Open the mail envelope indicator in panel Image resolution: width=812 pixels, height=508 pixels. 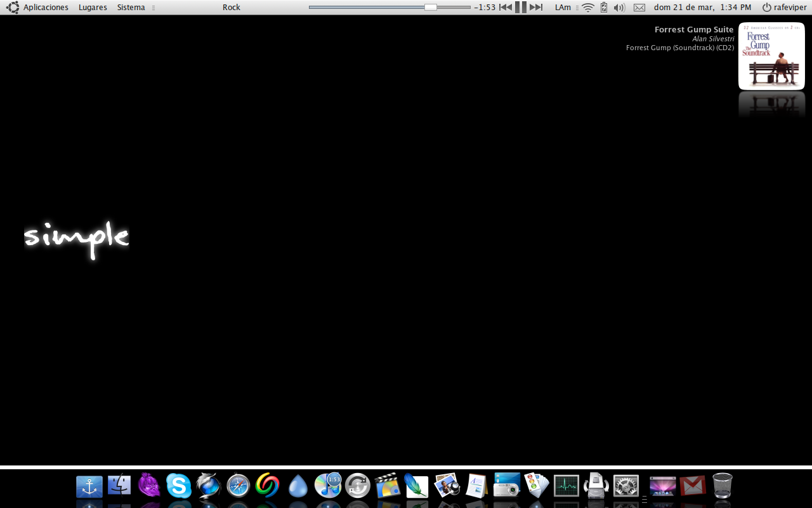click(x=639, y=8)
